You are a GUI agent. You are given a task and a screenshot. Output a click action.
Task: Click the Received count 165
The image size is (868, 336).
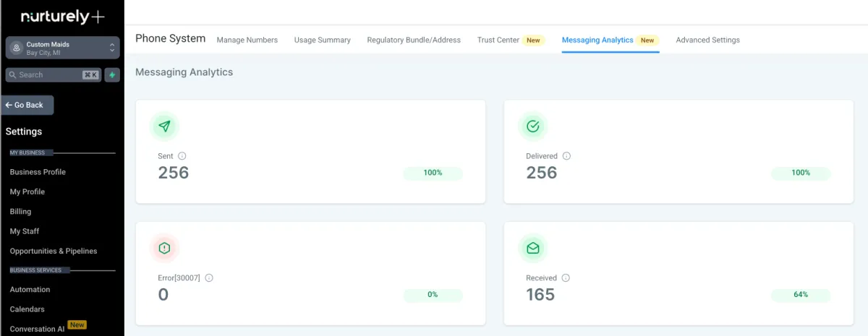540,295
